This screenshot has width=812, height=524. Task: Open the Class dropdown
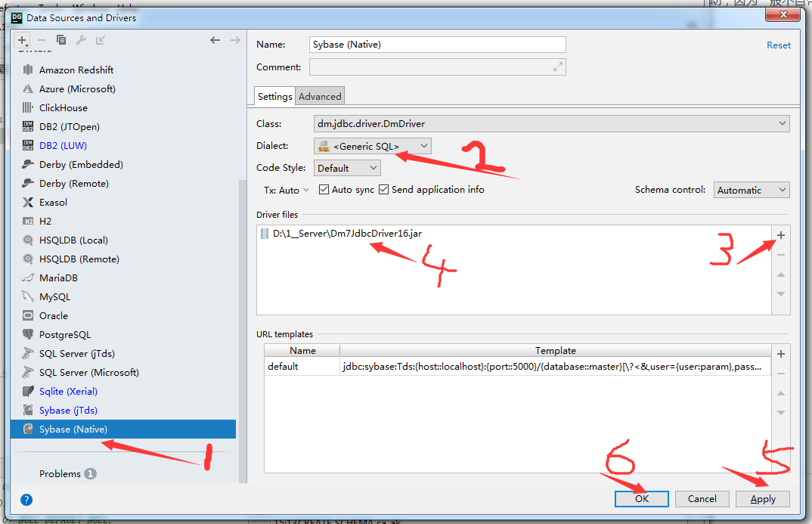[x=551, y=124]
